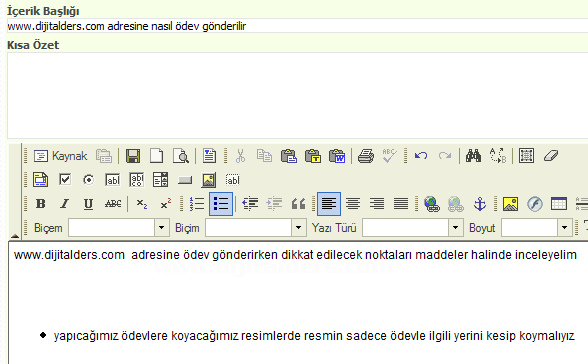Click the Copy icon
588x364 pixels.
[x=264, y=156]
